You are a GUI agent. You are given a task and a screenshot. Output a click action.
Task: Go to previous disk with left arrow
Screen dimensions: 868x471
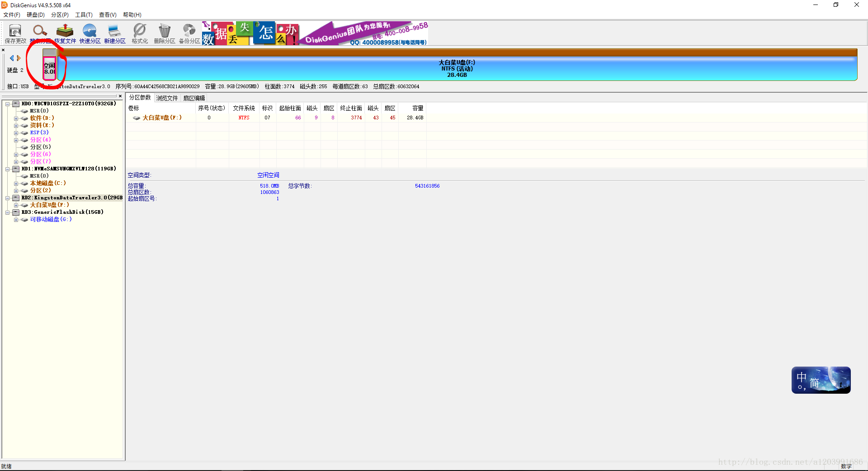coord(12,58)
